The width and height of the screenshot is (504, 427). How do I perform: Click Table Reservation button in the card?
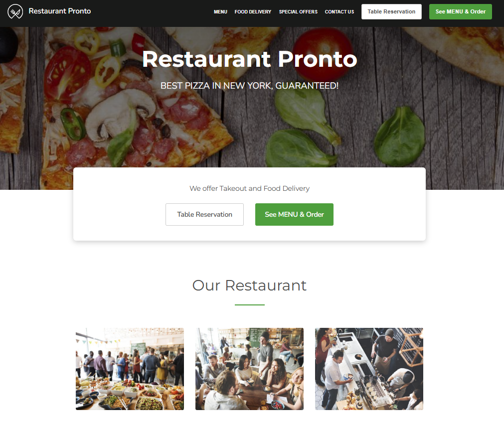pos(205,214)
